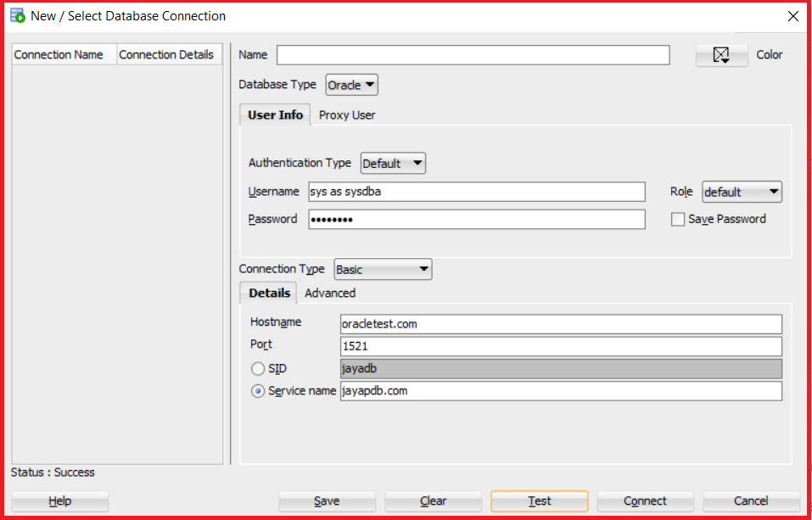Image resolution: width=812 pixels, height=520 pixels.
Task: Click the Connect button
Action: pyautogui.click(x=645, y=500)
